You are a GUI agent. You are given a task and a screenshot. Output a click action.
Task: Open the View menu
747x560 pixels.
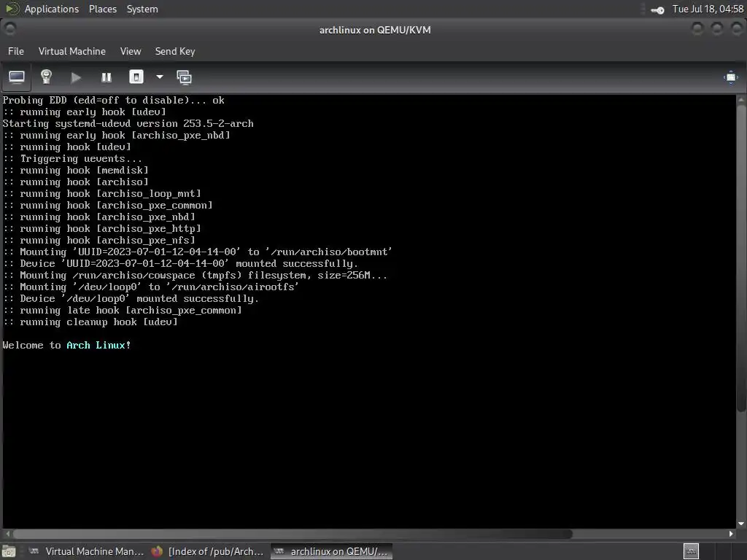pyautogui.click(x=131, y=52)
